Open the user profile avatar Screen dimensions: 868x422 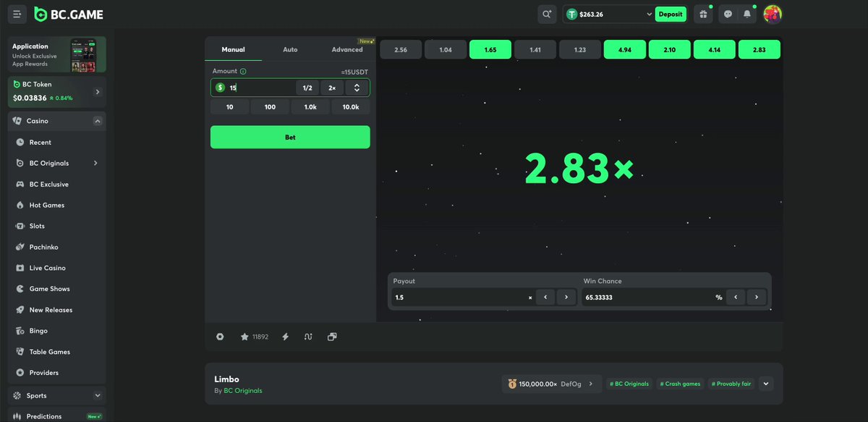(773, 14)
